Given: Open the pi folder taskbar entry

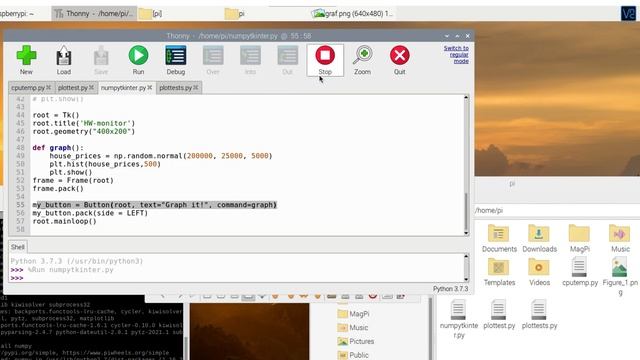Looking at the screenshot, I should tap(234, 13).
